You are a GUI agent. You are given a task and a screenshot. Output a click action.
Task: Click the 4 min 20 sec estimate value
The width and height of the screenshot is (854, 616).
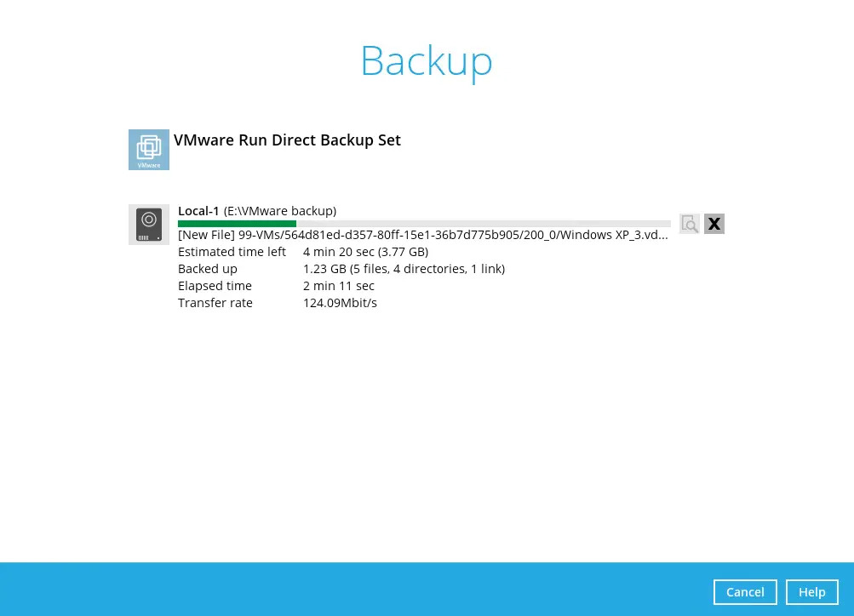click(365, 252)
